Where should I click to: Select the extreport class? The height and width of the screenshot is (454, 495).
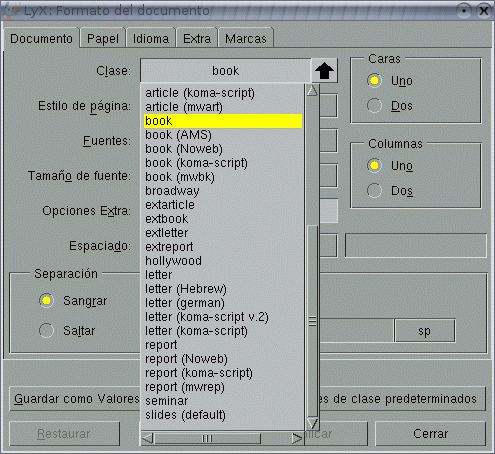[x=223, y=247]
